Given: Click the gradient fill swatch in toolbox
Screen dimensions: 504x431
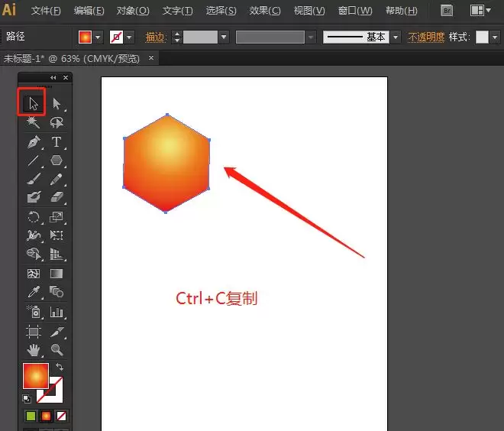Looking at the screenshot, I should [x=36, y=376].
